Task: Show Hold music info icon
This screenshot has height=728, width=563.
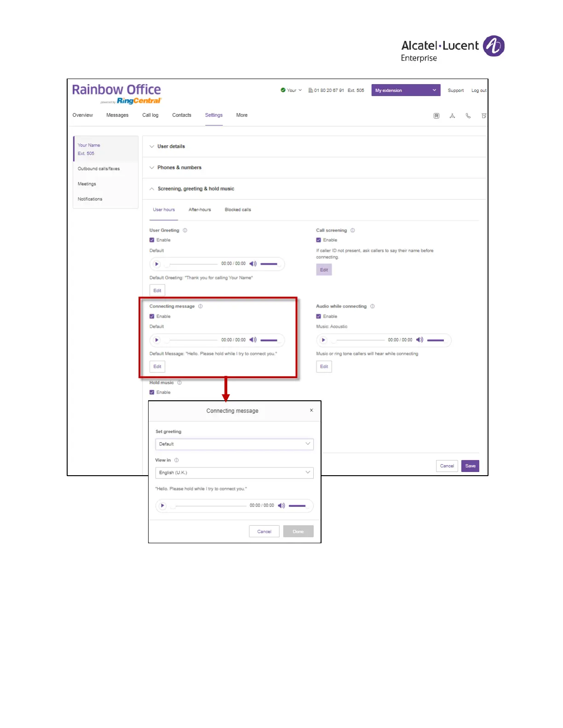Action: [x=179, y=382]
